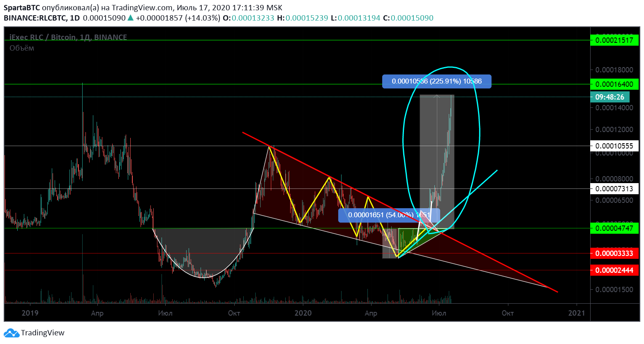Click the high value 0.00015239

click(x=307, y=18)
